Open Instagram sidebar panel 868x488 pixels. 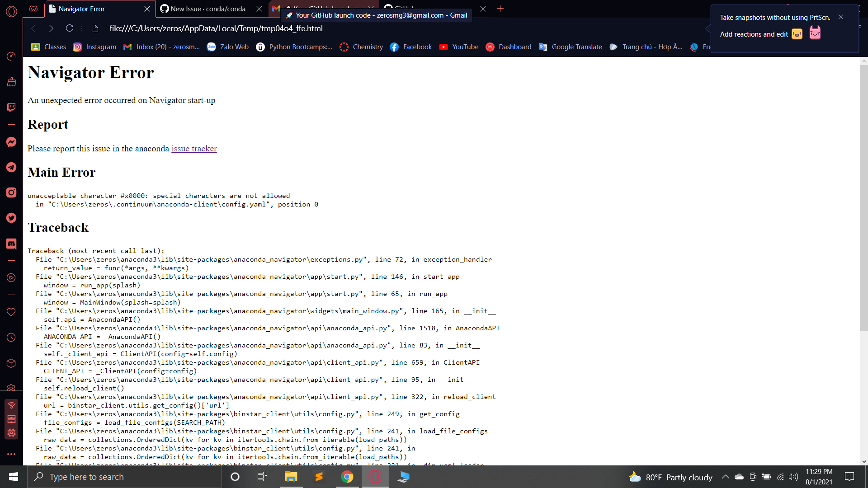click(11, 192)
